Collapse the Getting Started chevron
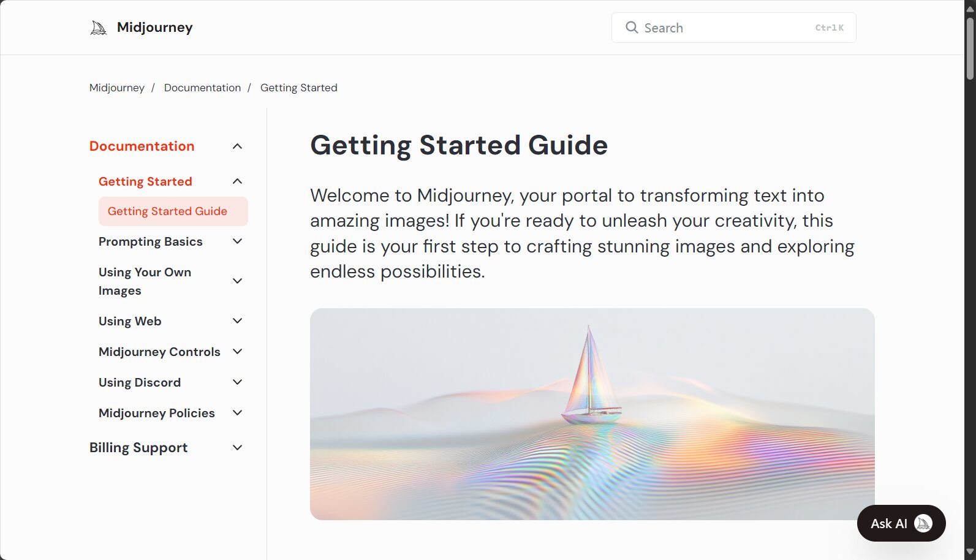This screenshot has height=560, width=976. coord(238,181)
